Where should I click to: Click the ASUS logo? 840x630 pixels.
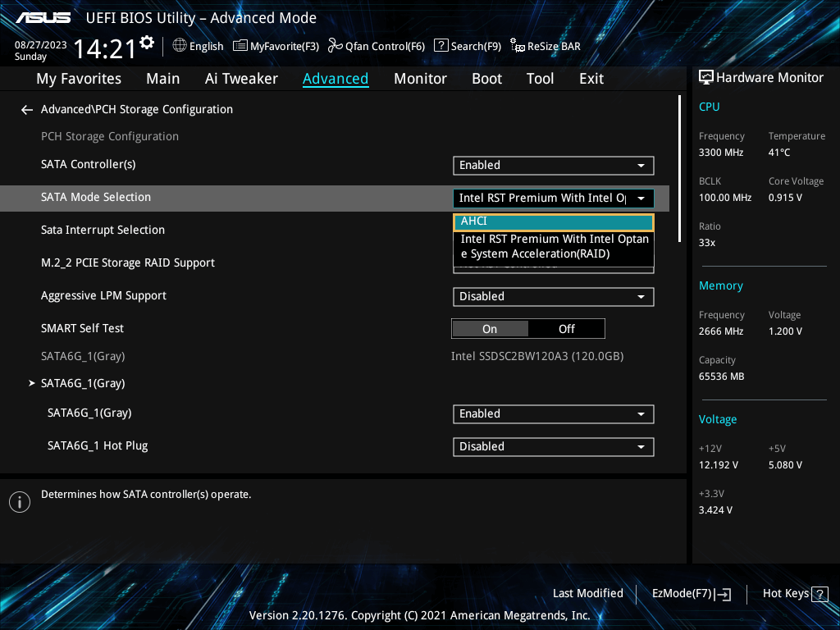[x=43, y=18]
